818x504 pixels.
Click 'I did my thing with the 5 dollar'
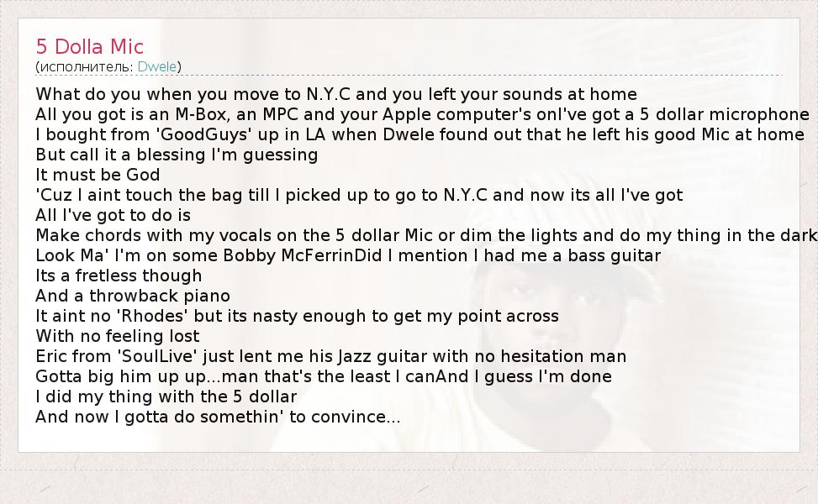tap(166, 396)
